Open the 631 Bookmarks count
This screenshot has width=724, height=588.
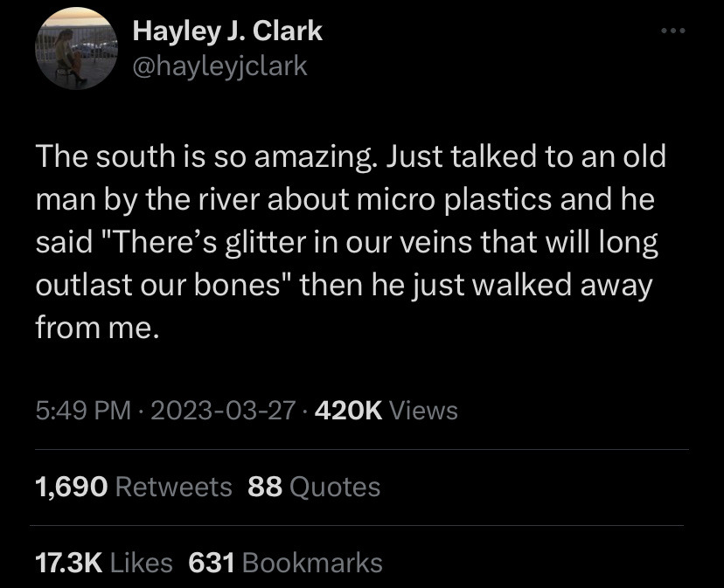coord(286,563)
